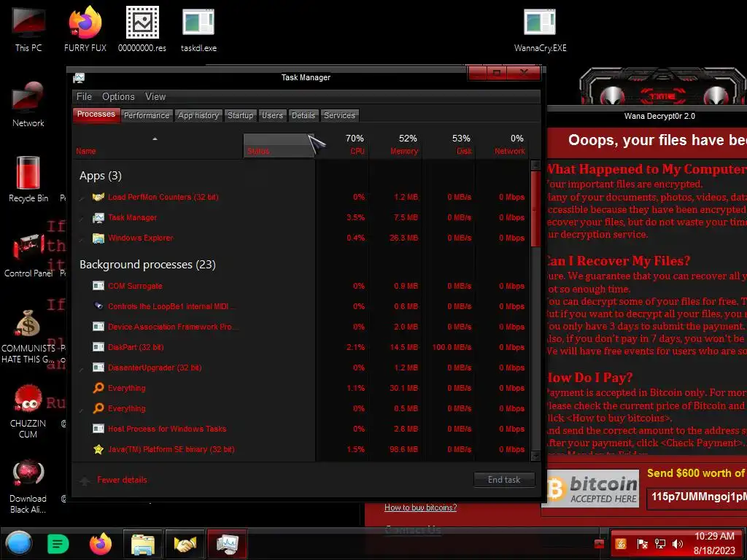
Task: Click the Windows Explorer folder icon in list
Action: pos(98,238)
